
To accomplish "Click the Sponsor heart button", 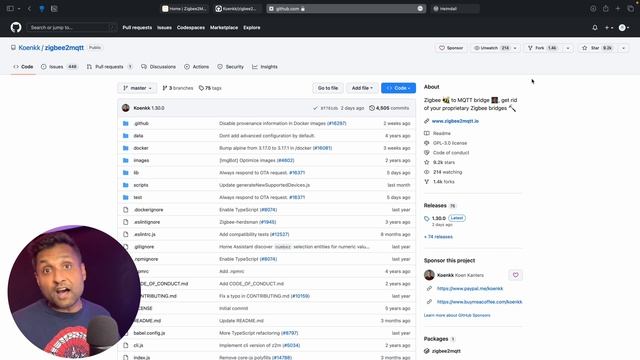I will [x=451, y=48].
